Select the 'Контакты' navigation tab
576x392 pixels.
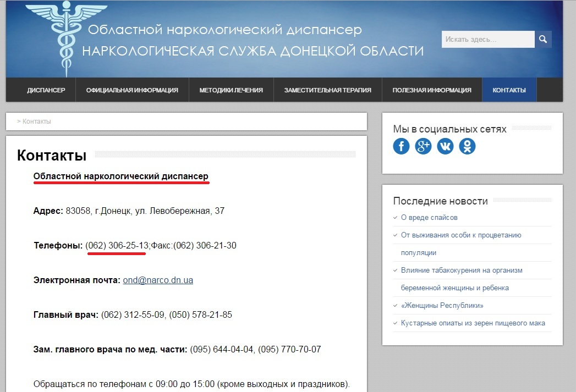coord(509,90)
